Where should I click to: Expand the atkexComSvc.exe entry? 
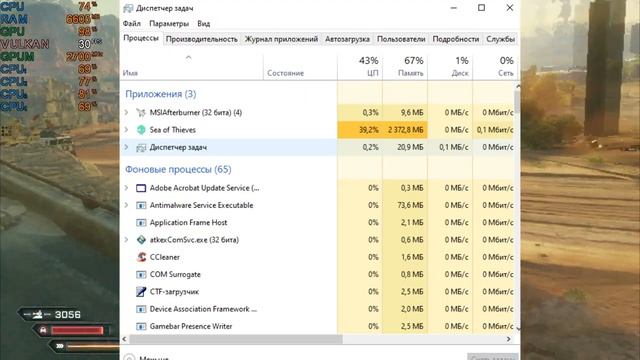pos(127,240)
